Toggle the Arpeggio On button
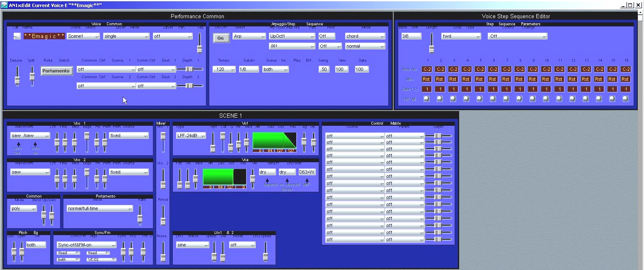 220,38
